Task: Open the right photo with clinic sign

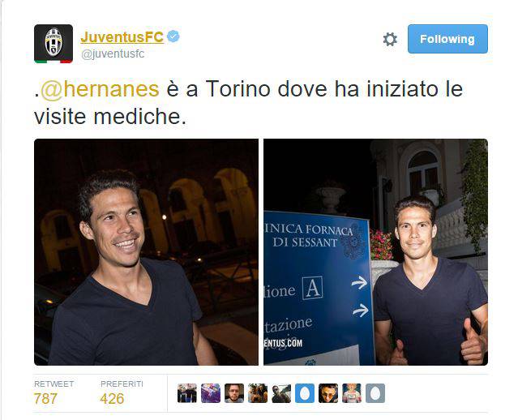Action: point(375,252)
